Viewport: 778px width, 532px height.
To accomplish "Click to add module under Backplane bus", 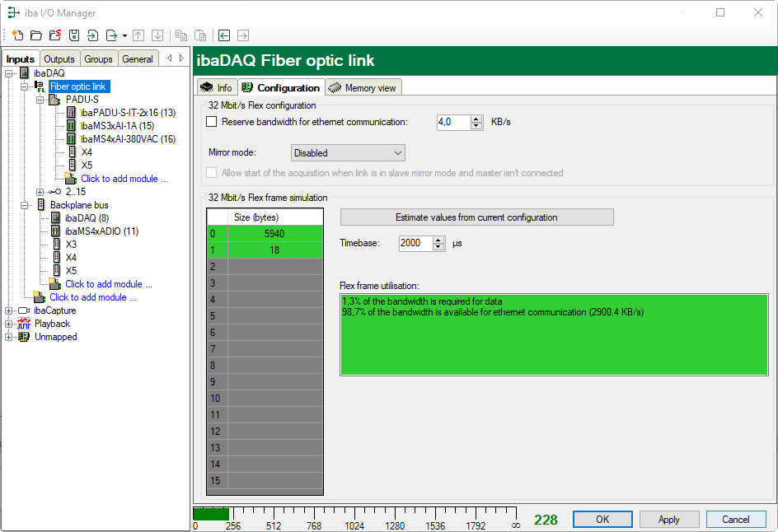I will tap(109, 284).
